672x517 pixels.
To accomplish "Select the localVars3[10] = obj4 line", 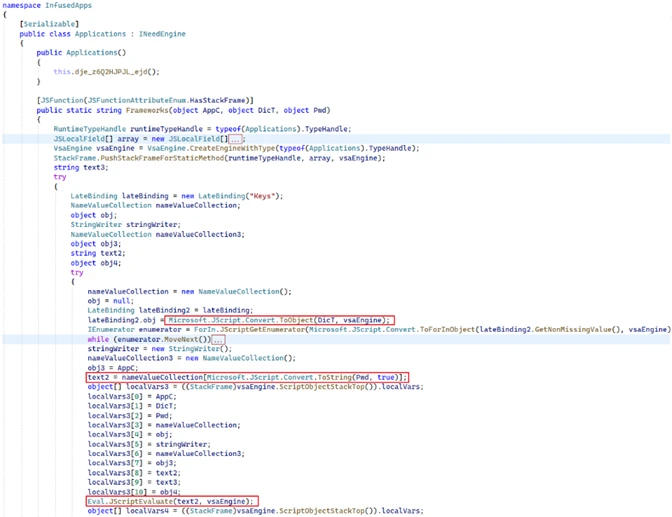I will pos(130,491).
